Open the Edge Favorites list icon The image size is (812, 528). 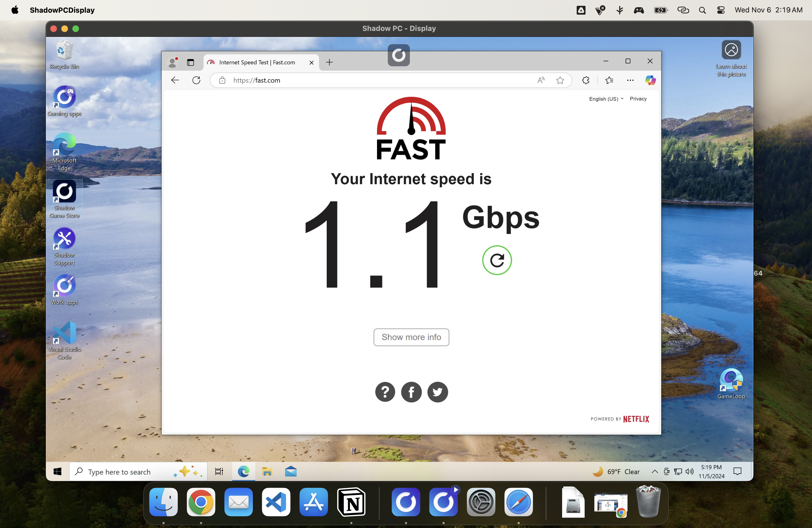click(609, 80)
